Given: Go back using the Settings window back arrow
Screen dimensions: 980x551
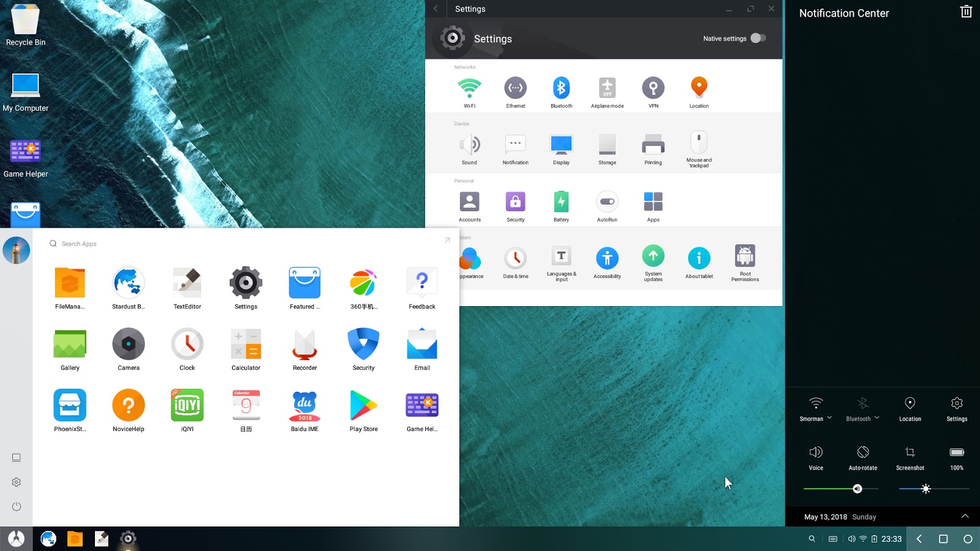Looking at the screenshot, I should [x=435, y=9].
